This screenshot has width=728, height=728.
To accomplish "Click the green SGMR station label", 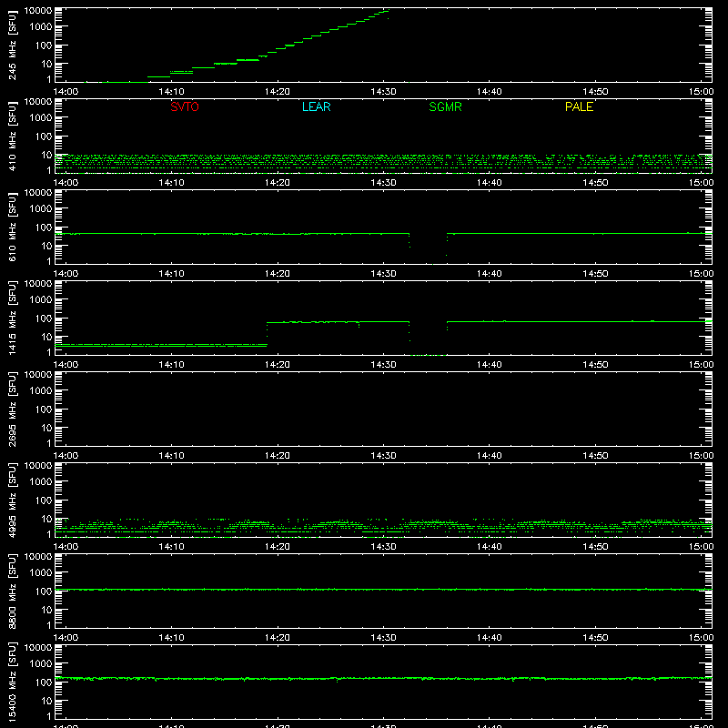I will click(445, 106).
